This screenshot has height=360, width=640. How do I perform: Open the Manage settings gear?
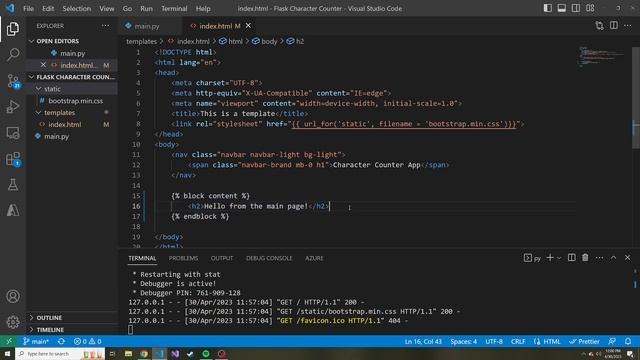tap(13, 322)
